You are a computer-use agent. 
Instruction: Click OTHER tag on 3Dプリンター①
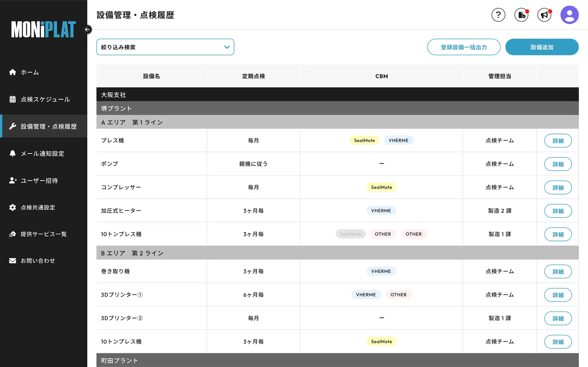pos(398,294)
